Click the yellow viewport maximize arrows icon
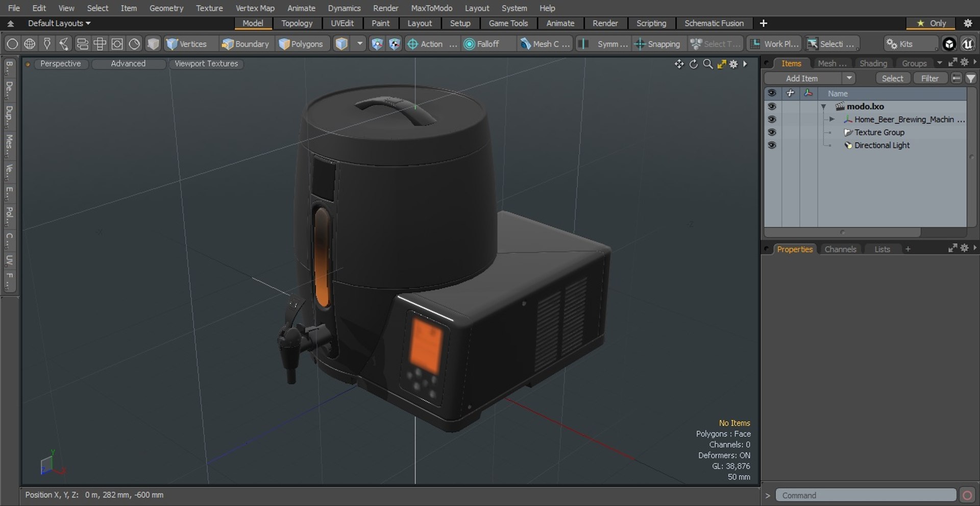 721,64
